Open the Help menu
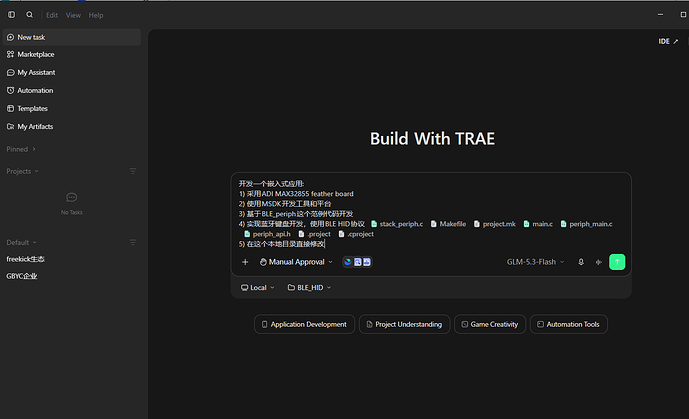 pos(96,15)
